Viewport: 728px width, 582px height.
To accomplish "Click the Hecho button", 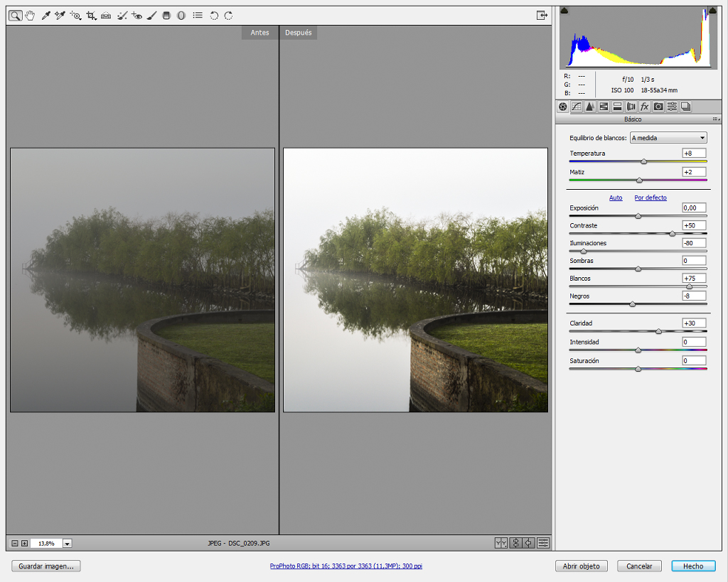I will [693, 566].
